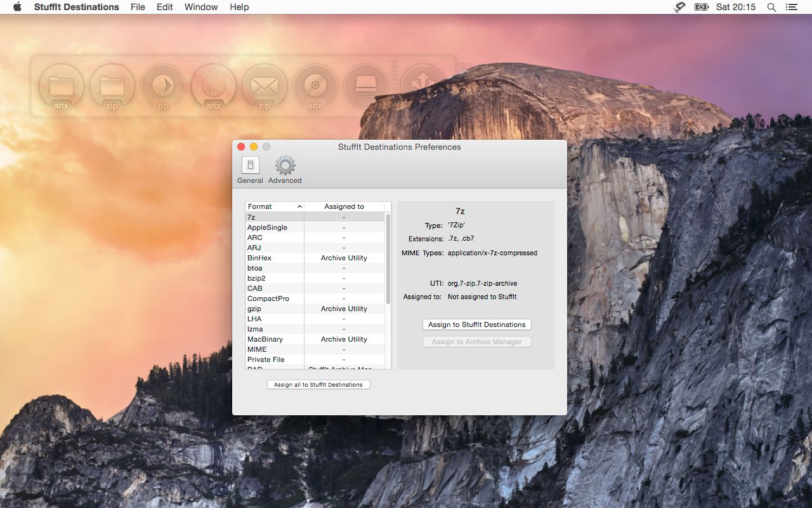
Task: Click the Not assigned to StuffIt text
Action: 482,297
